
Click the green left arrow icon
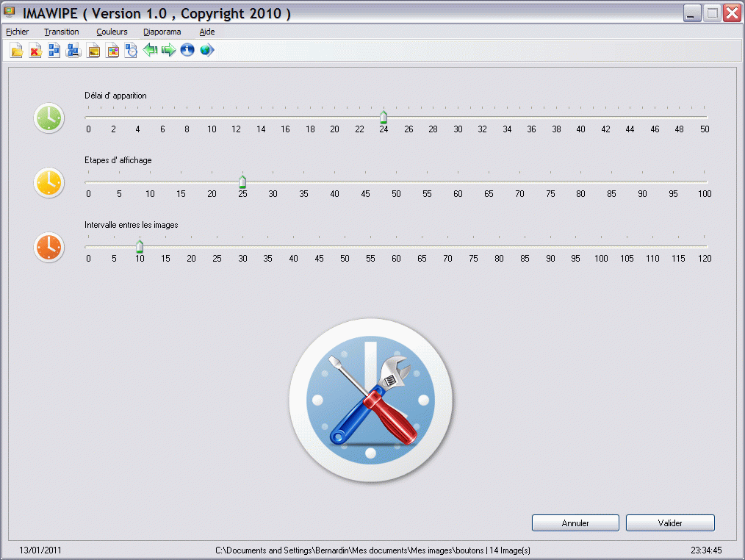[150, 50]
